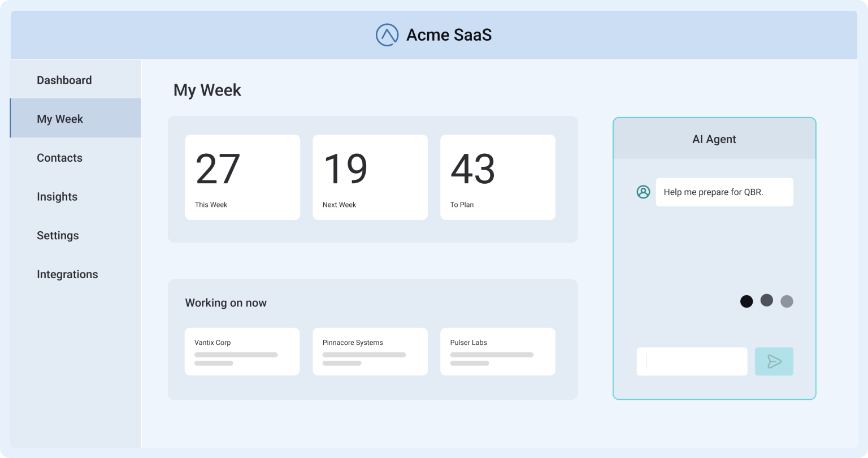Viewport: 868px width, 458px height.
Task: Open the Pinnacore Systems card
Action: [x=370, y=352]
